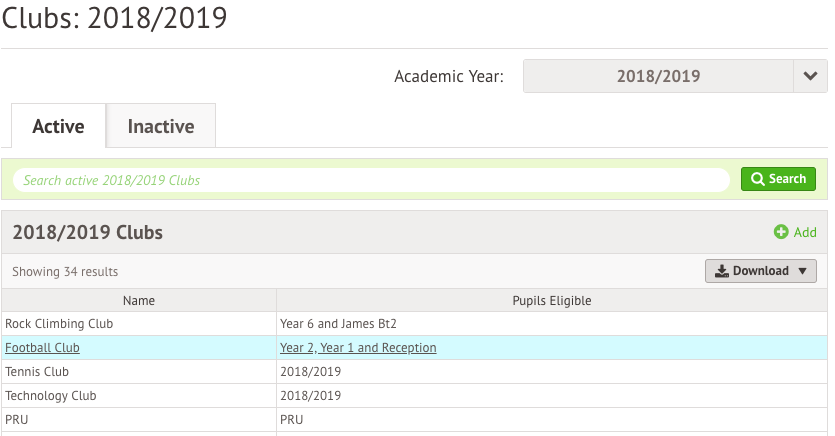Viewport: 835px width, 436px height.
Task: Select the PRU club name cell
Action: (139, 419)
